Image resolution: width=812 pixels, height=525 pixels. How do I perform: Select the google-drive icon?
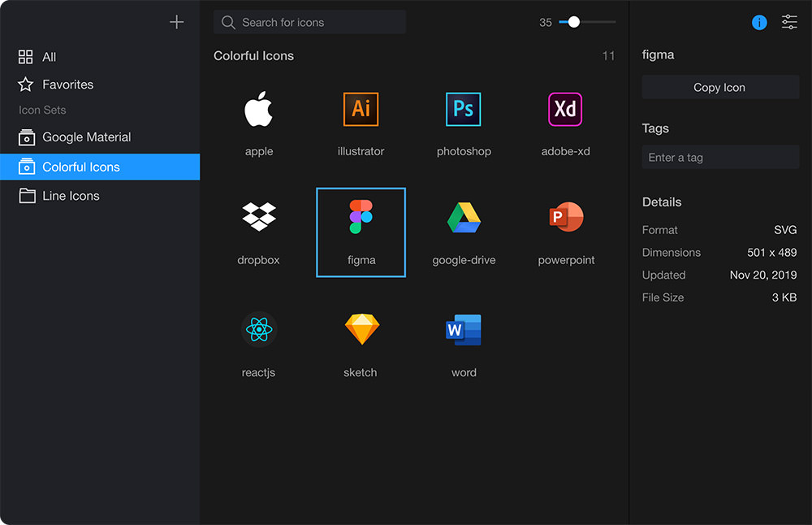[x=464, y=218]
